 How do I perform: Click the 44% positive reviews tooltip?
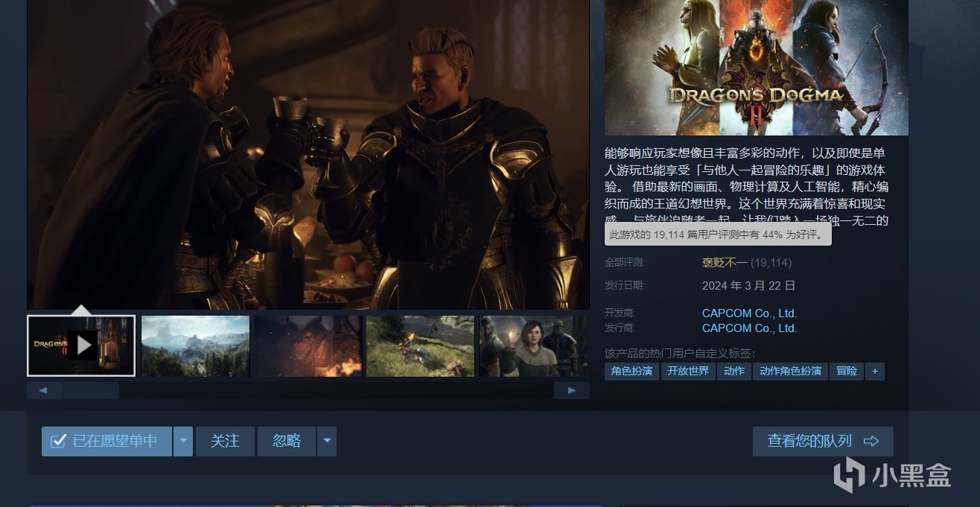pos(718,235)
